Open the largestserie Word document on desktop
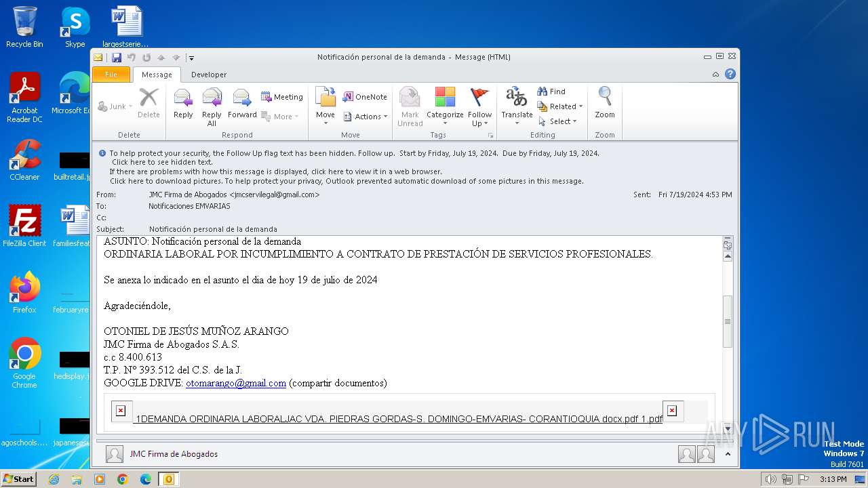Image resolution: width=868 pixels, height=488 pixels. pos(126,27)
